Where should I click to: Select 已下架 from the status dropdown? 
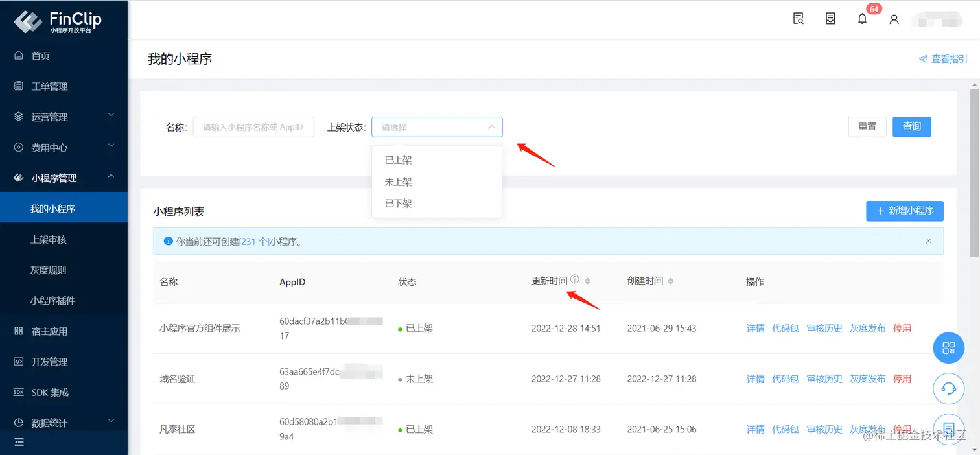pos(437,204)
